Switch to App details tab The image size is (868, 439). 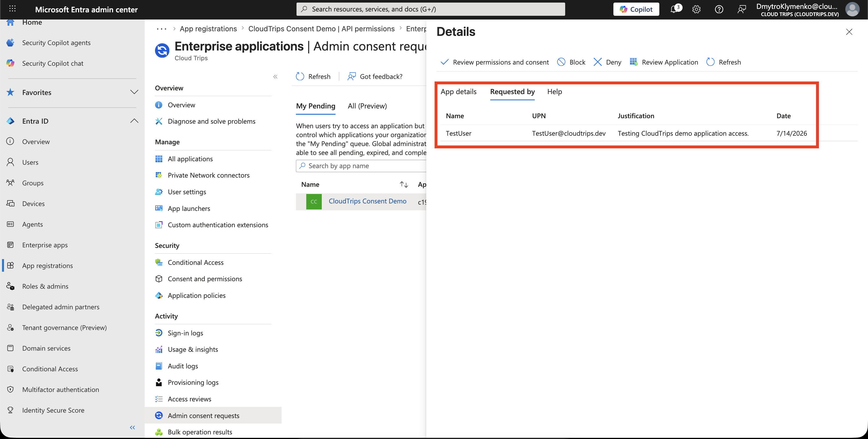tap(458, 92)
